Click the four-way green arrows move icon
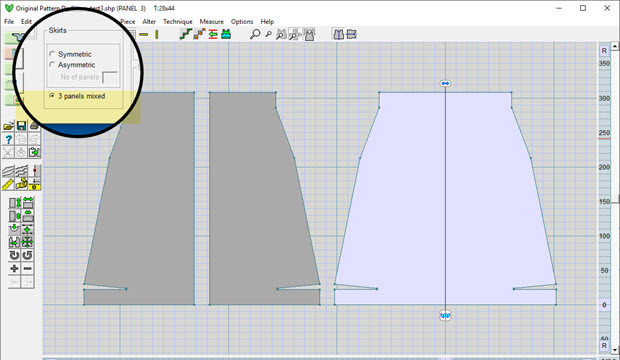The height and width of the screenshot is (360, 620). click(27, 242)
